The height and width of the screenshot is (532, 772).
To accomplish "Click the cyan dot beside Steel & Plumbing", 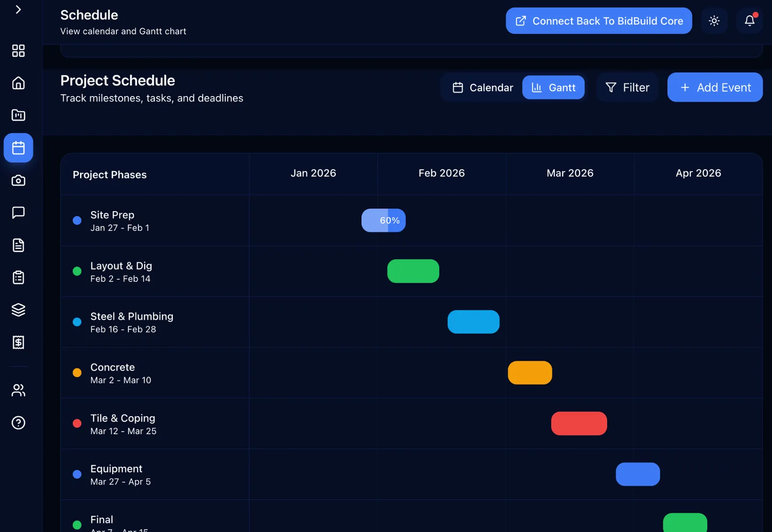I will [77, 322].
